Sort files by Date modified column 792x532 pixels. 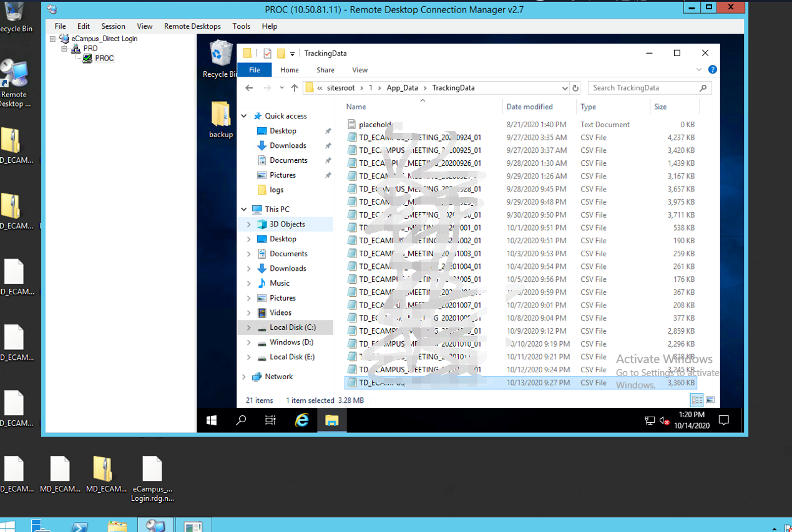(x=539, y=107)
